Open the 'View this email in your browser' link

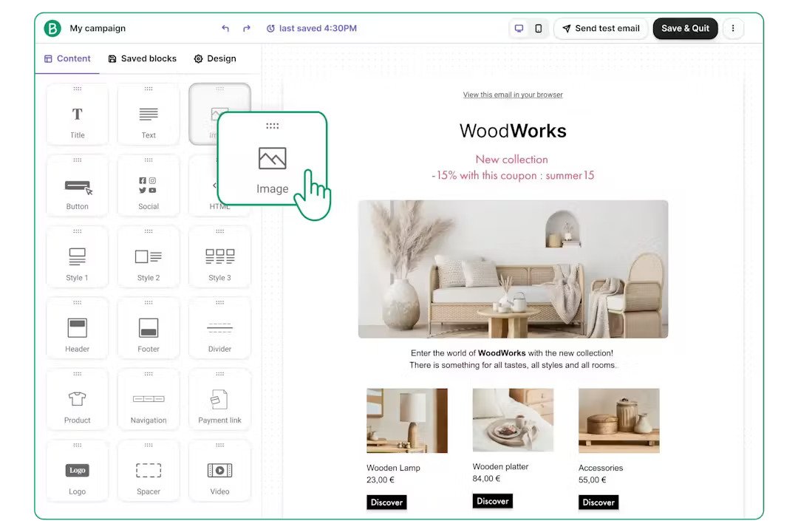(513, 95)
